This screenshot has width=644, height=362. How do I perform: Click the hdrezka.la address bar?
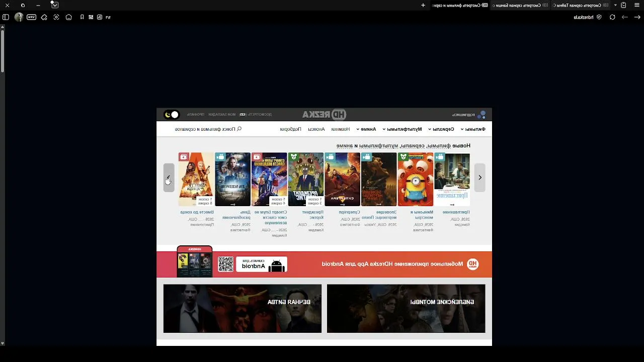[584, 17]
